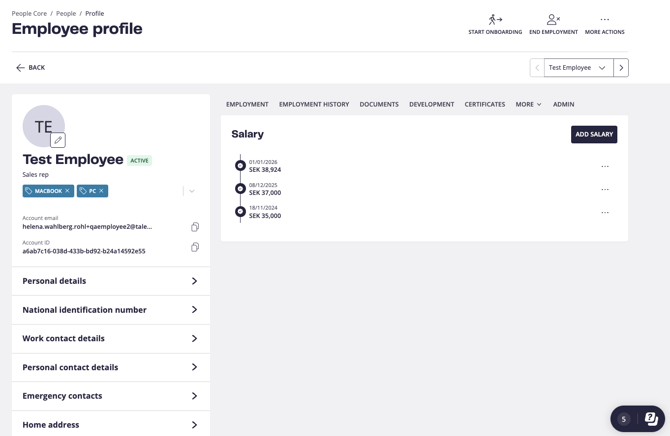The width and height of the screenshot is (670, 436).
Task: Switch to the Employment History tab
Action: point(314,104)
